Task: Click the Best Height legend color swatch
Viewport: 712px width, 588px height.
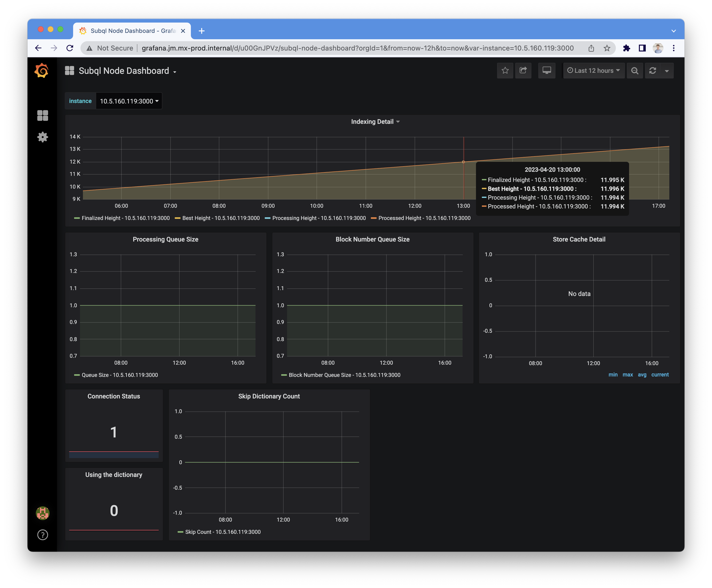Action: (x=178, y=218)
